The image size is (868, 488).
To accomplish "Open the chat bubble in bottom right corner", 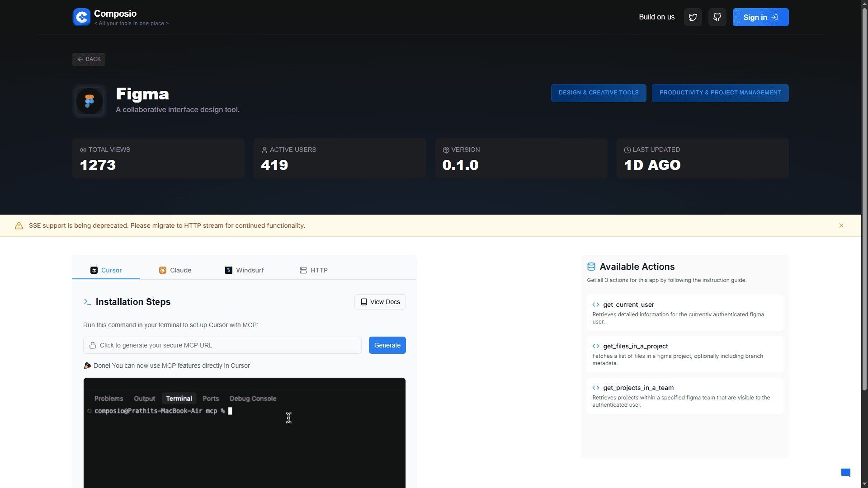I will pos(846,472).
